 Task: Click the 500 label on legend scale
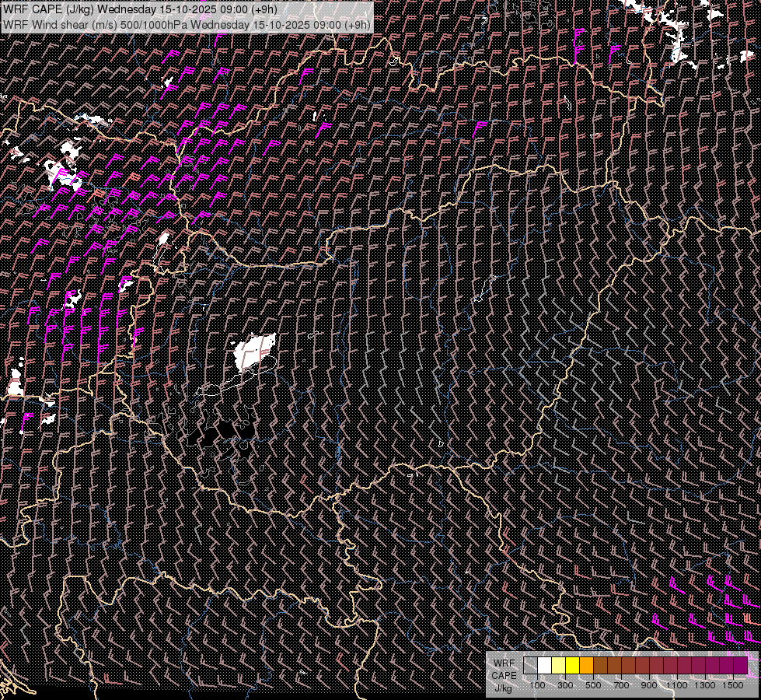tap(593, 685)
